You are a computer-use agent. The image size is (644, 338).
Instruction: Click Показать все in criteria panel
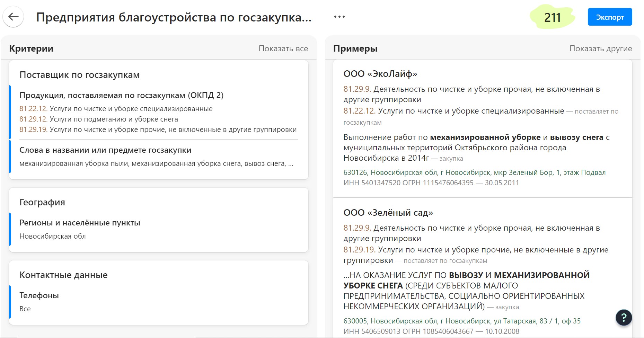pos(283,48)
